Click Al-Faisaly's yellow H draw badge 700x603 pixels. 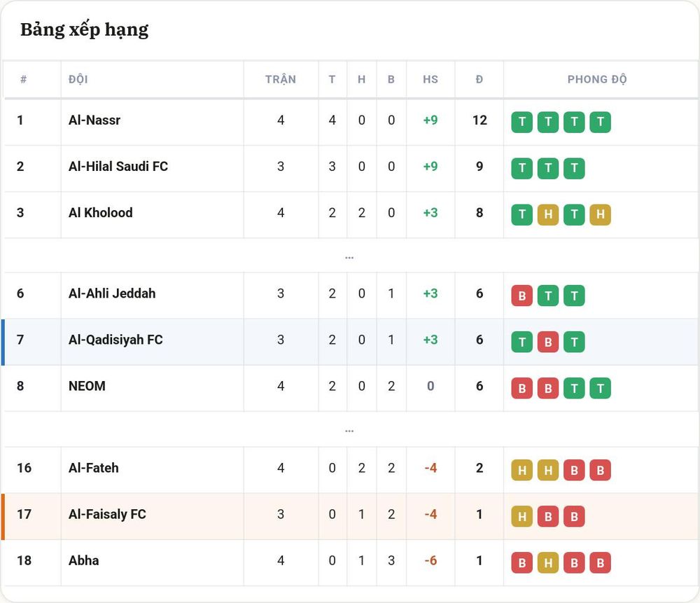tap(522, 516)
